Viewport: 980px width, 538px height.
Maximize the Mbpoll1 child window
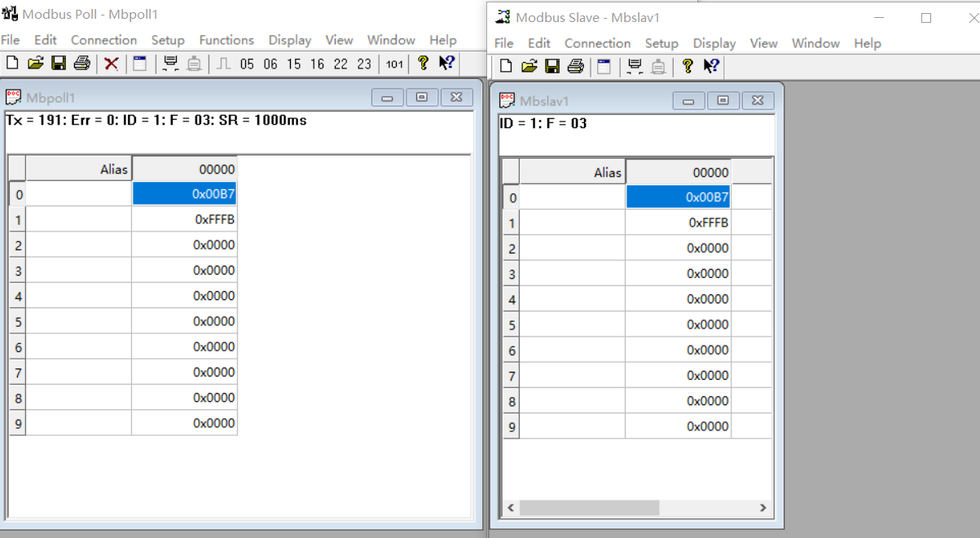coord(421,98)
